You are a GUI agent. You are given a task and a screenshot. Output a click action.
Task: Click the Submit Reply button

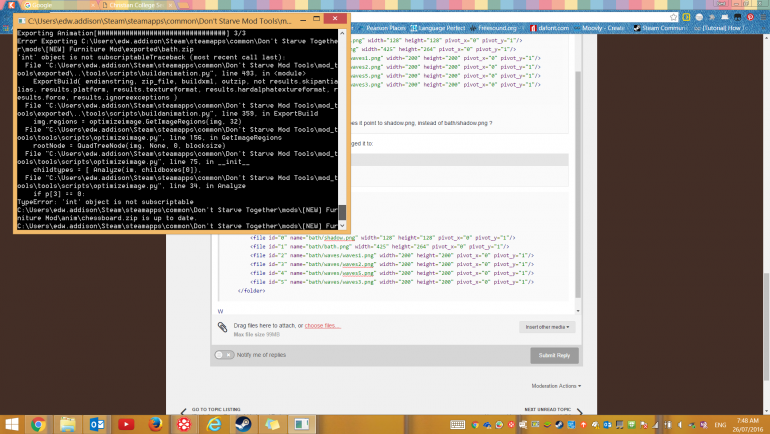(554, 355)
